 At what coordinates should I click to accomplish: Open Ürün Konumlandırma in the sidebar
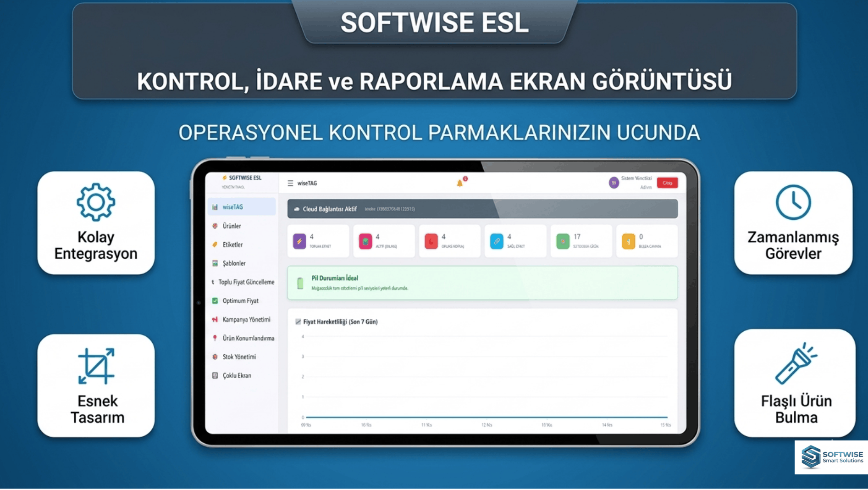242,338
